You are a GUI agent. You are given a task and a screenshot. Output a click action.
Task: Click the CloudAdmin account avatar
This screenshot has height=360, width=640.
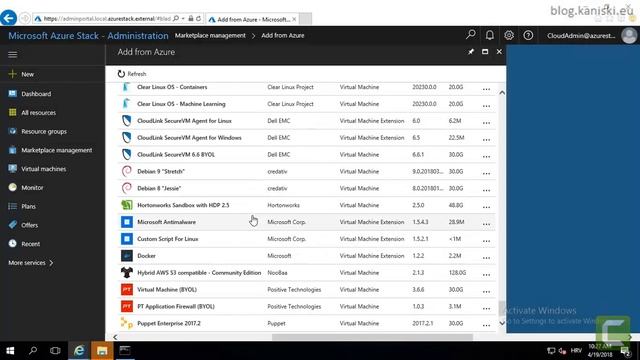629,36
